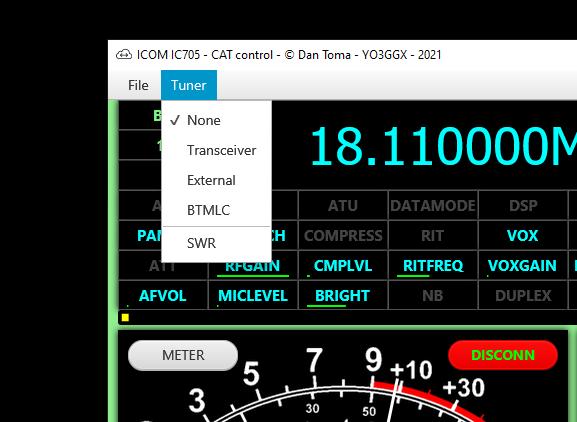Image resolution: width=577 pixels, height=422 pixels.
Task: Toggle the VOX function
Action: (523, 235)
